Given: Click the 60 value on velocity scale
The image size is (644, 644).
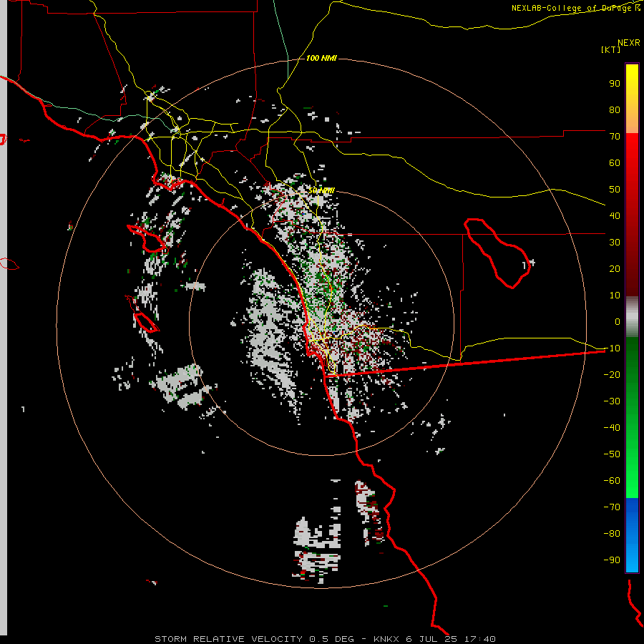Looking at the screenshot, I should 615,163.
